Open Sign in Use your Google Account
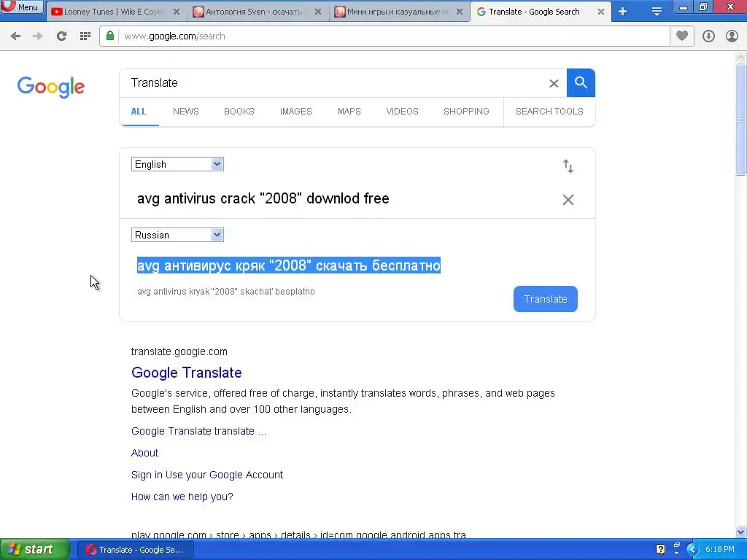Image resolution: width=747 pixels, height=560 pixels. (207, 475)
